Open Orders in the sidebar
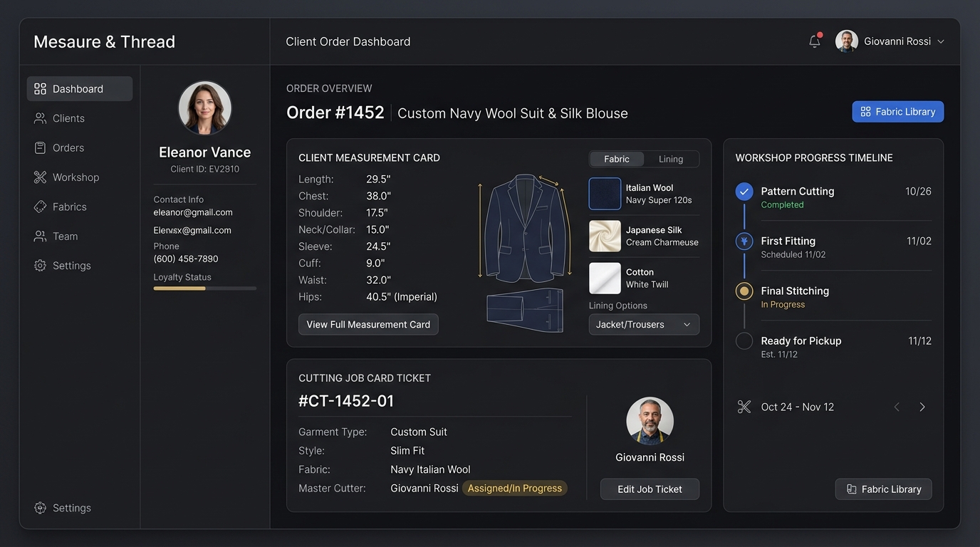The image size is (980, 547). (80, 147)
